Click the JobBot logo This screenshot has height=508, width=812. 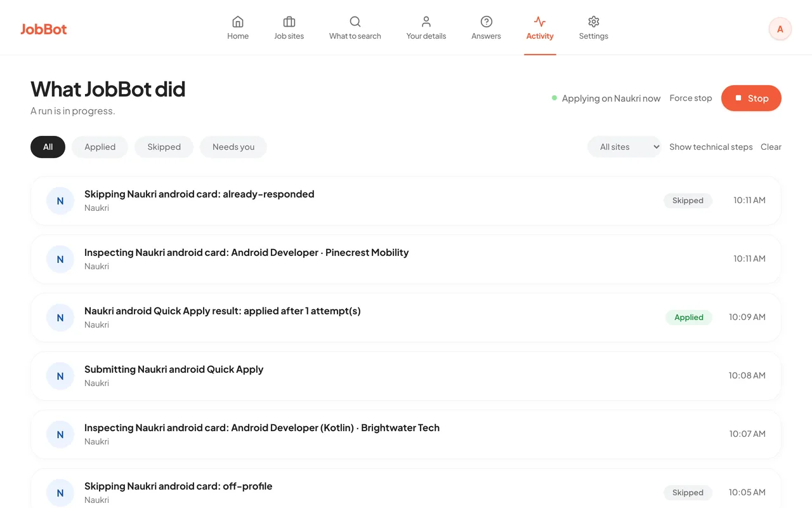coord(44,29)
